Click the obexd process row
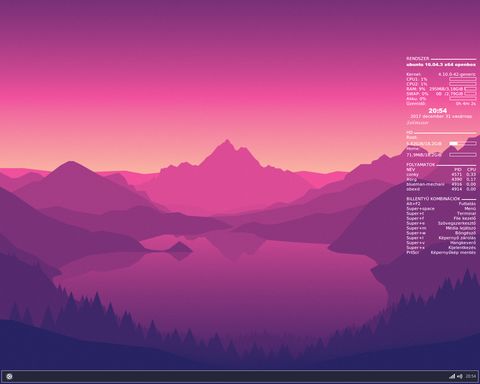The image size is (480, 384). pos(441,189)
